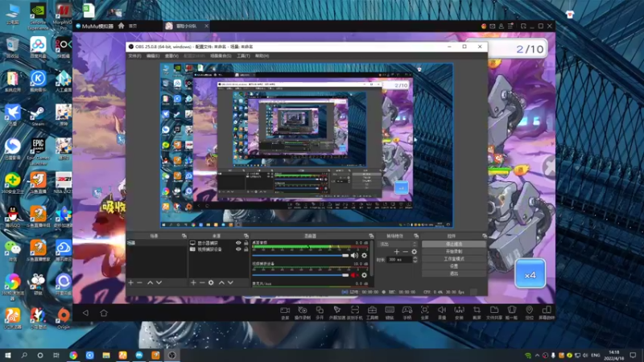Open OBS settings (设置) button
Viewport: 644px width, 362px height.
pos(454,266)
